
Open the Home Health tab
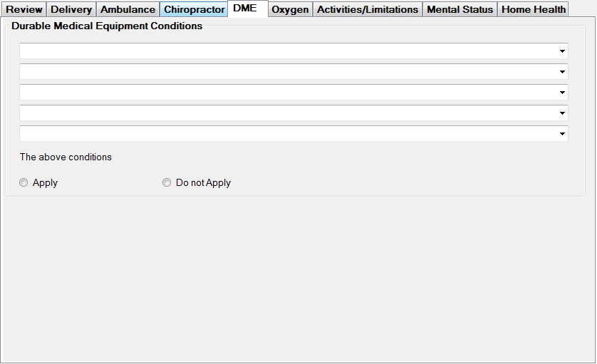click(x=534, y=9)
